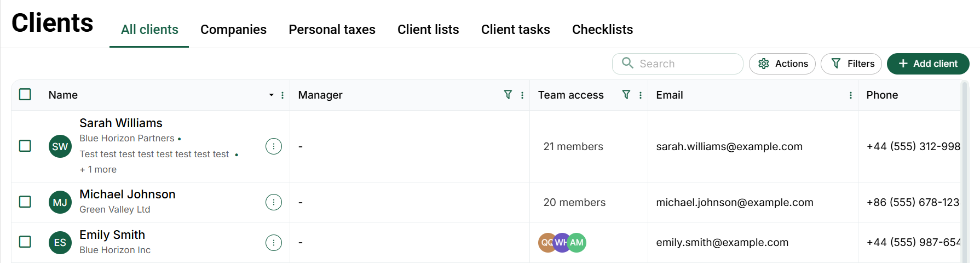Open Sarah Williams row options menu
980x263 pixels.
click(274, 146)
